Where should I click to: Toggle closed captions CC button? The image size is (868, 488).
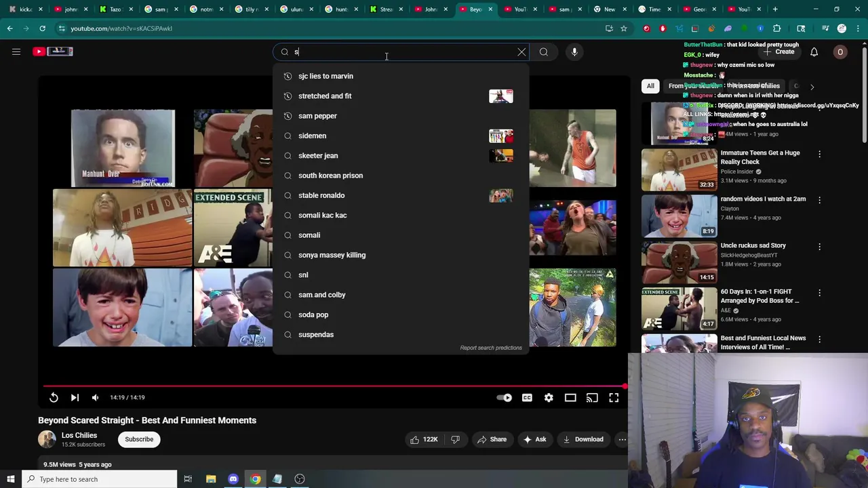click(x=527, y=398)
